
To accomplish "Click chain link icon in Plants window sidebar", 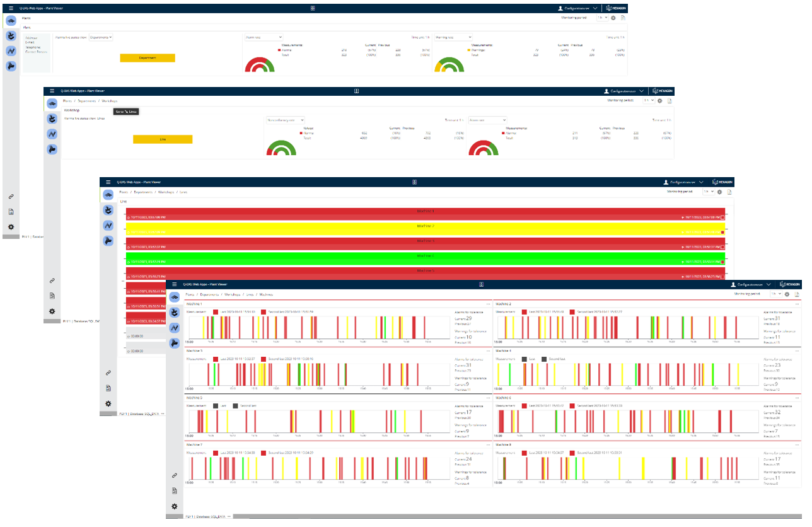I will pos(11,197).
